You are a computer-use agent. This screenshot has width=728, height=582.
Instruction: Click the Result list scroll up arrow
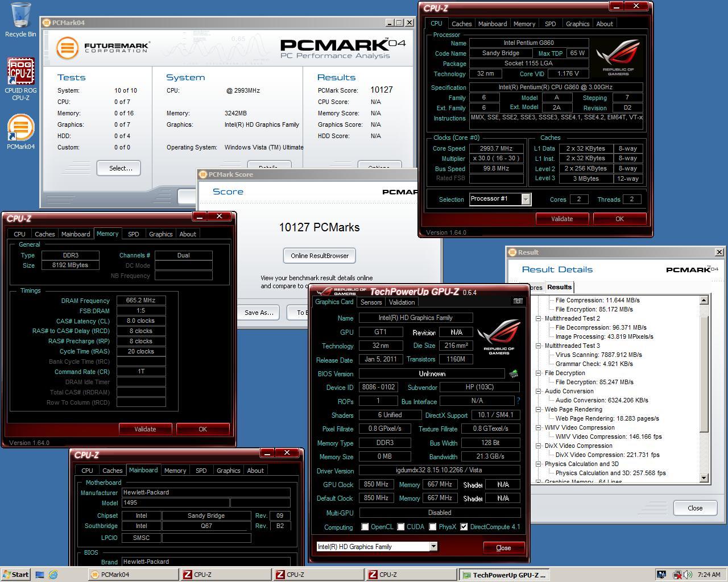704,300
